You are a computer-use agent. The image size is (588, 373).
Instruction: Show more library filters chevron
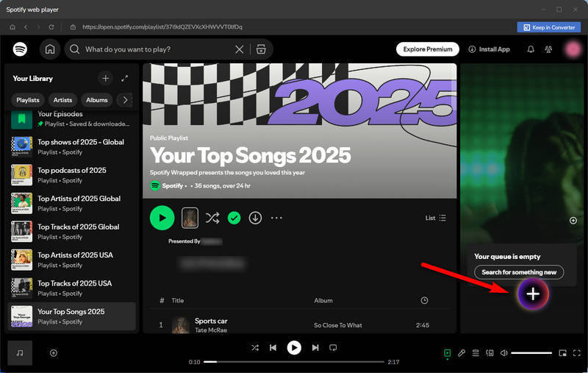[x=125, y=100]
